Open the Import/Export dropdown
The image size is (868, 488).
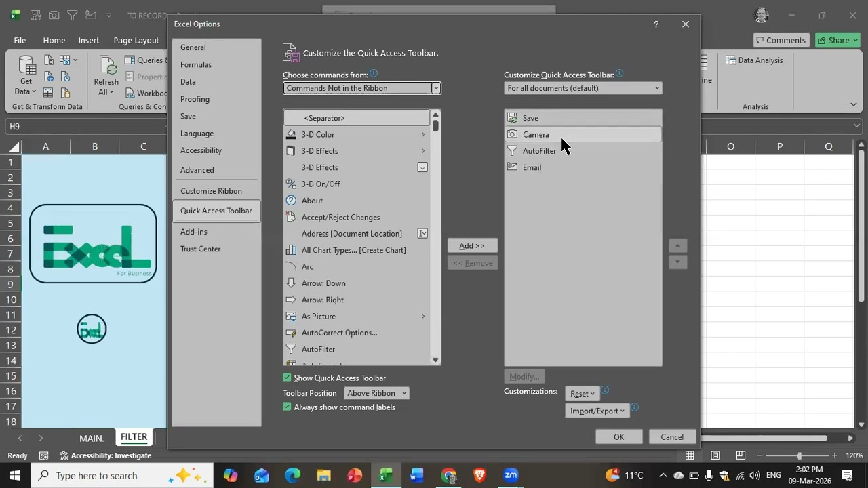pos(597,411)
